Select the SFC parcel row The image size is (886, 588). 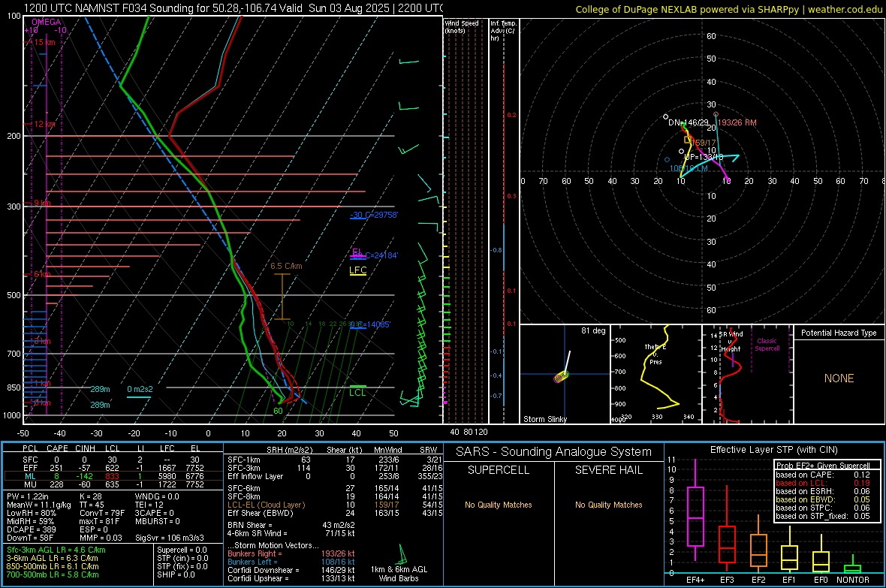pos(113,460)
